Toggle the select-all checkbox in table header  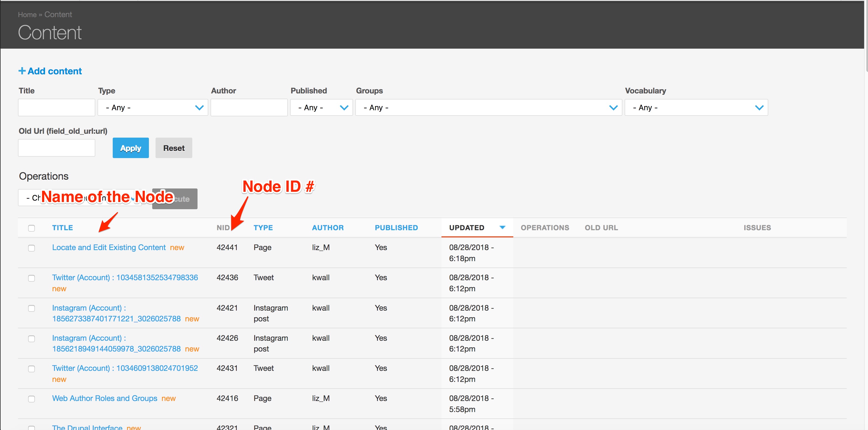31,228
